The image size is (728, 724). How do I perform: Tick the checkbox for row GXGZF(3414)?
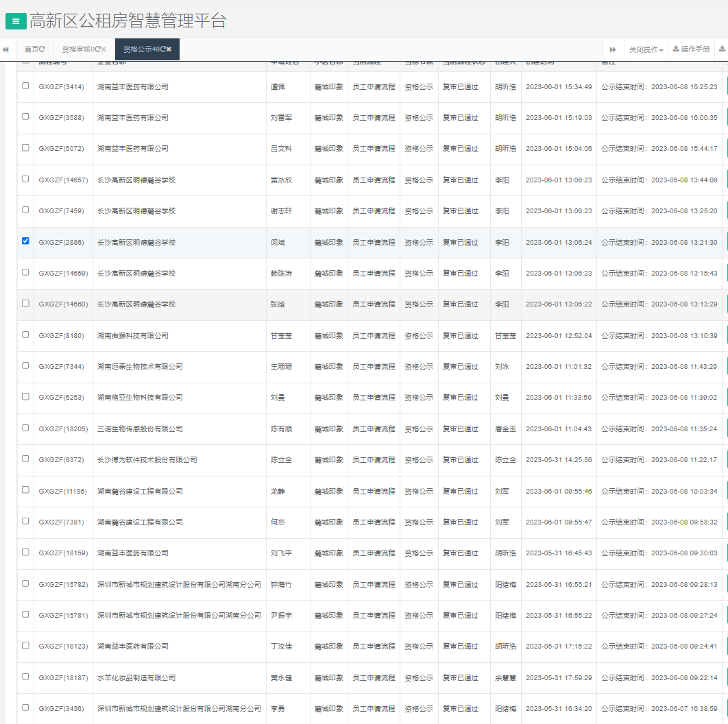click(25, 86)
